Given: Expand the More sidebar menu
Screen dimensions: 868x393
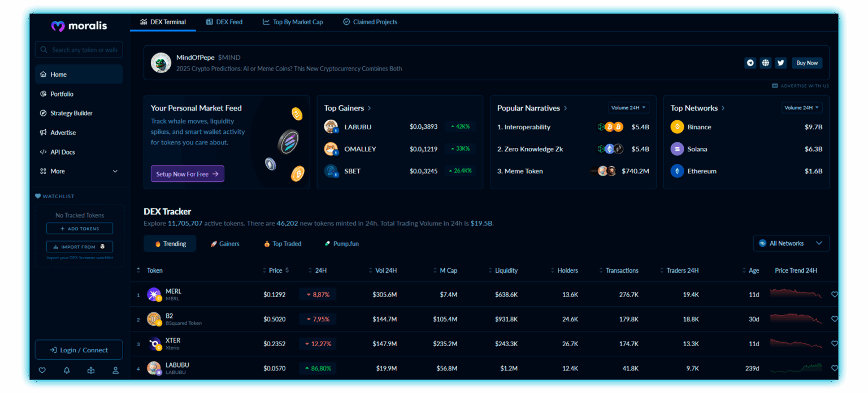Looking at the screenshot, I should tap(79, 171).
